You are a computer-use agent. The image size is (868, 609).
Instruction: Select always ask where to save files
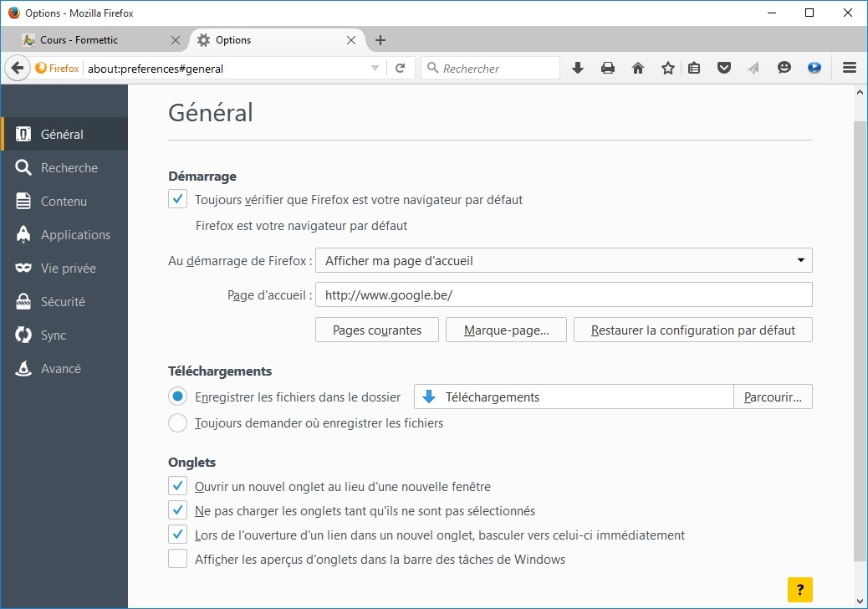tap(177, 423)
